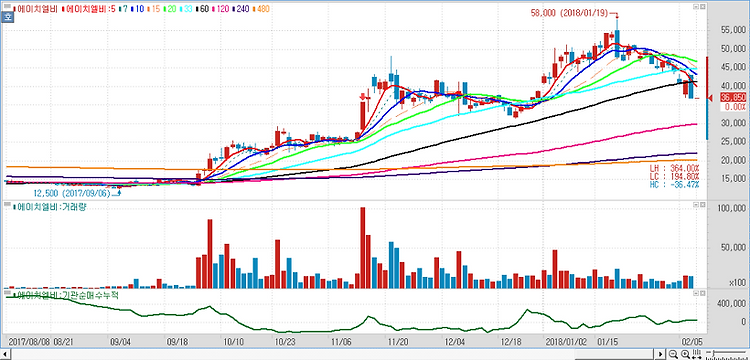Viewport: 750px width, 360px height.
Task: Select the black 60-day moving average legend
Action: tap(203, 9)
